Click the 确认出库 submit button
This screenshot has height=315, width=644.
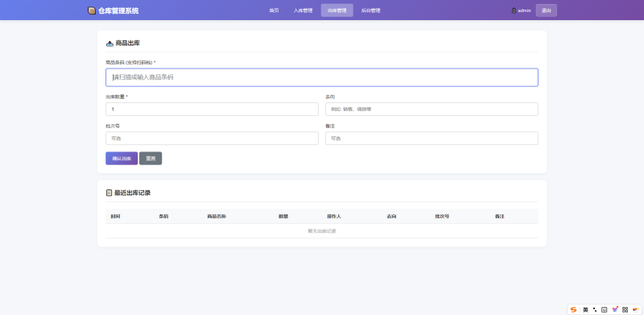122,159
